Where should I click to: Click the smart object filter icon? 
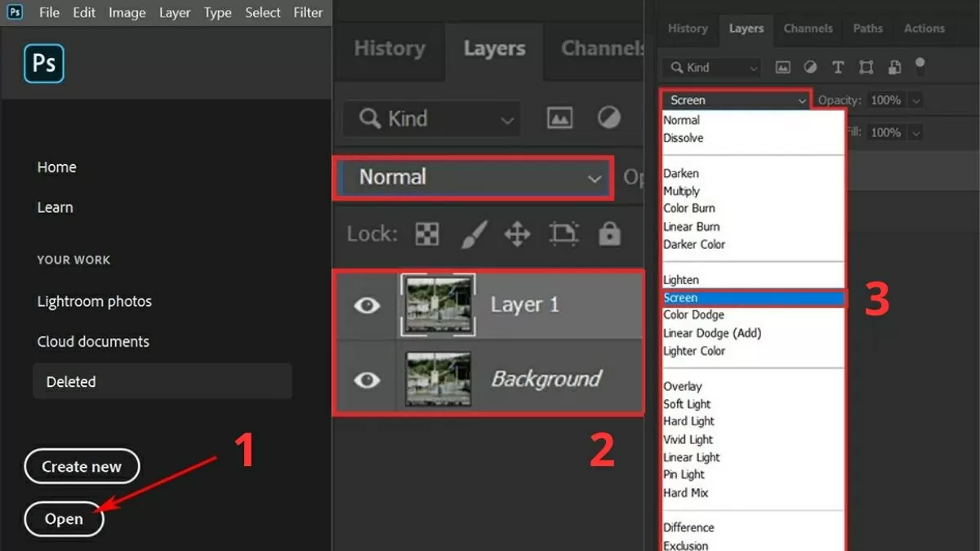coord(894,67)
